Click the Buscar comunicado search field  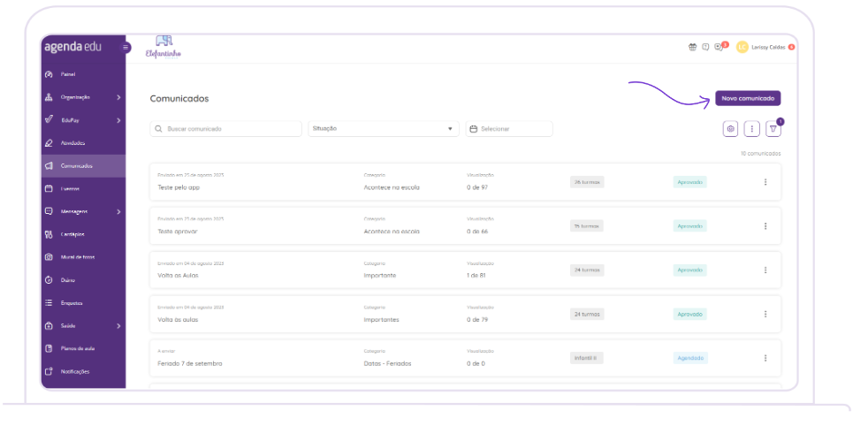(226, 129)
